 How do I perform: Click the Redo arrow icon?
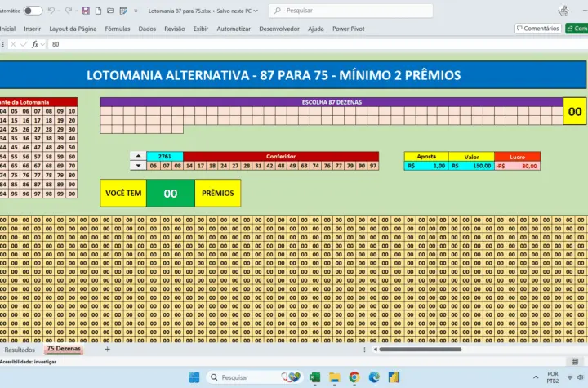(x=69, y=11)
